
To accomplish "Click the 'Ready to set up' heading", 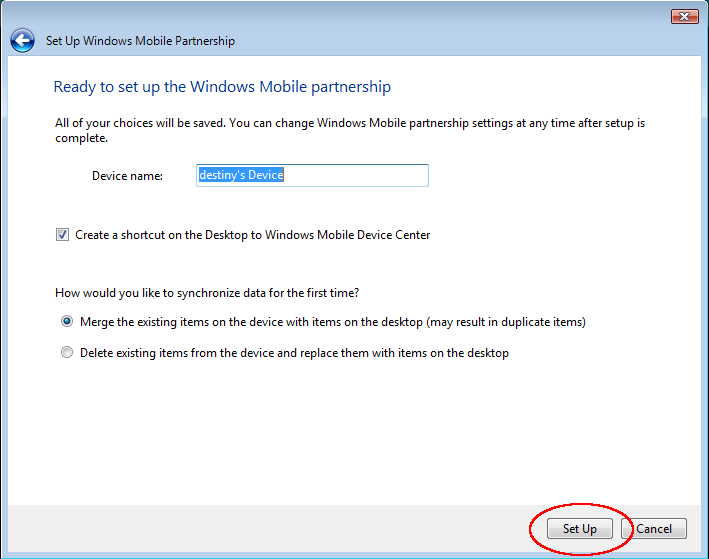I will point(221,87).
